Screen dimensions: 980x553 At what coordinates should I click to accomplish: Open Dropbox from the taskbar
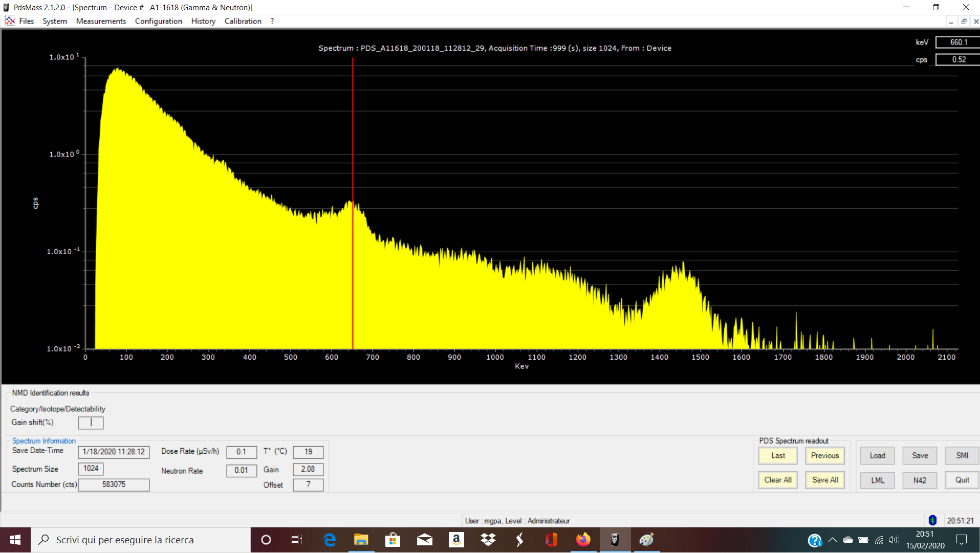click(x=488, y=540)
